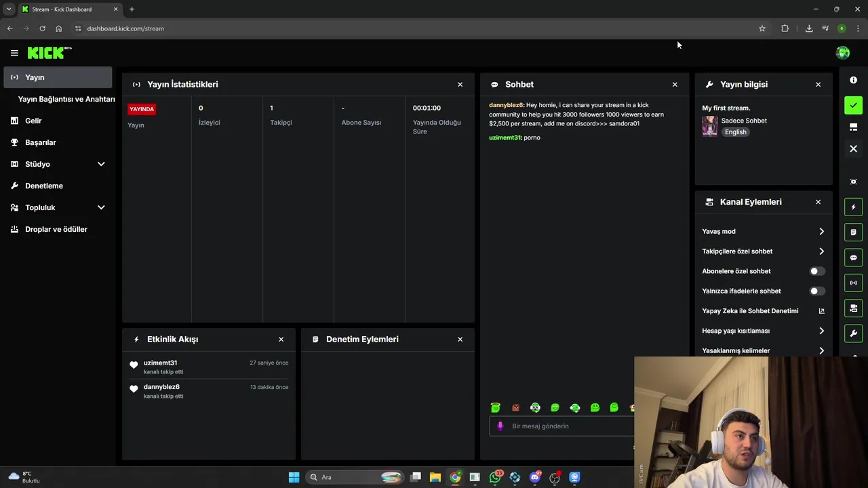Screen dimensions: 868x488
Task: Open the profile avatar menu
Action: click(x=843, y=53)
